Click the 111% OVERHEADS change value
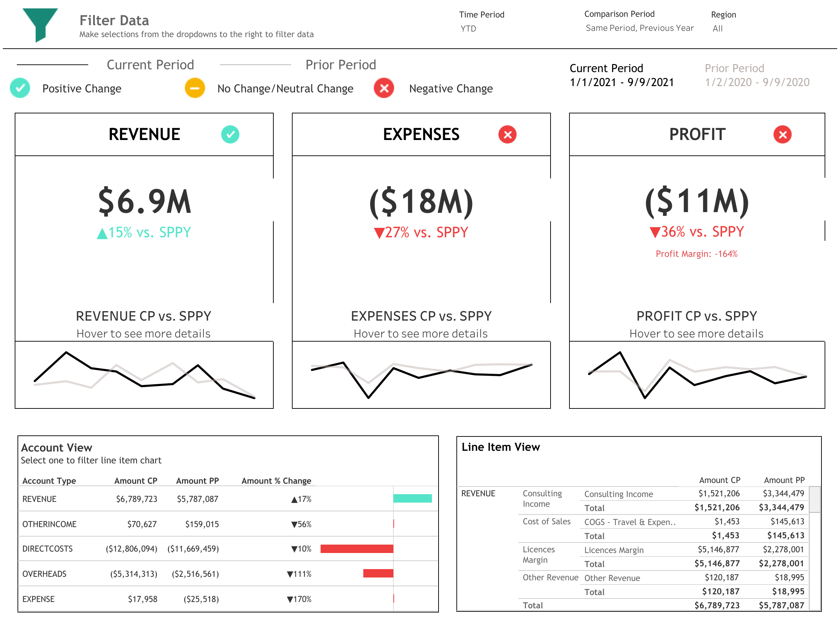 pos(299,574)
